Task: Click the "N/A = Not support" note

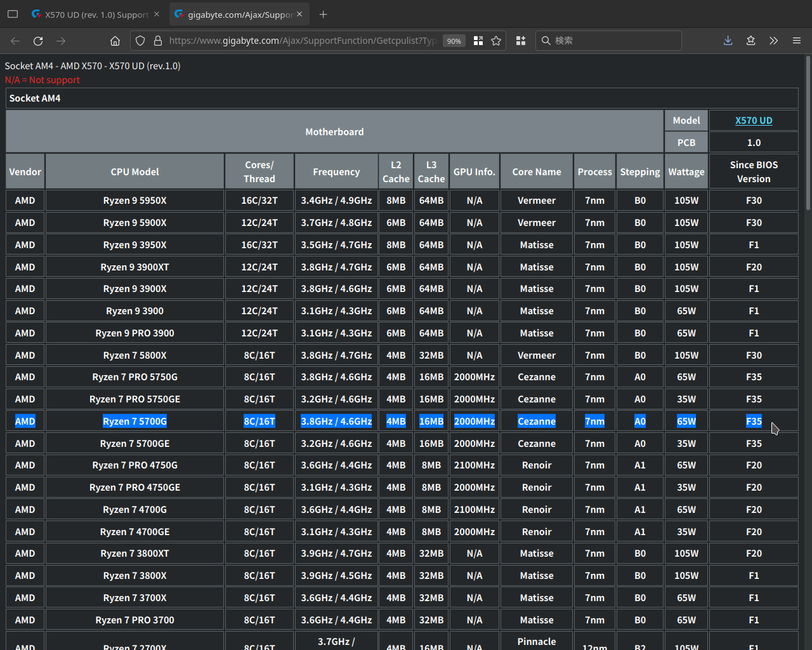Action: [x=43, y=80]
